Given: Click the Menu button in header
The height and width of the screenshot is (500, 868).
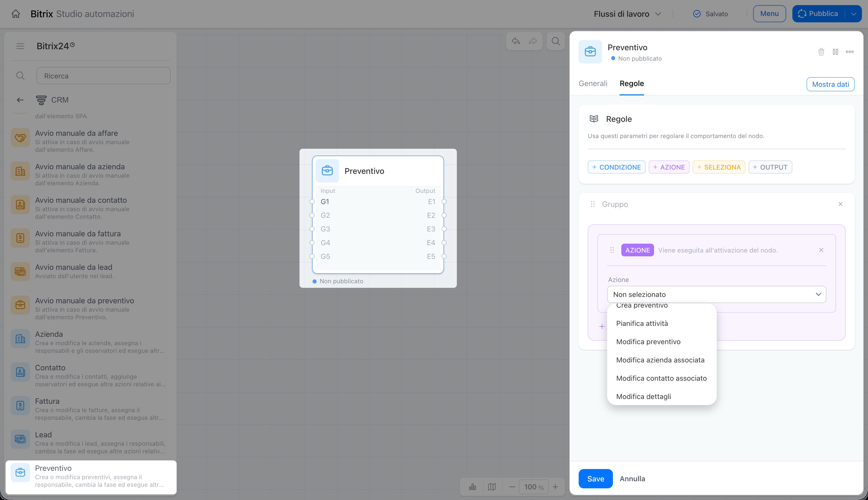Looking at the screenshot, I should [769, 14].
